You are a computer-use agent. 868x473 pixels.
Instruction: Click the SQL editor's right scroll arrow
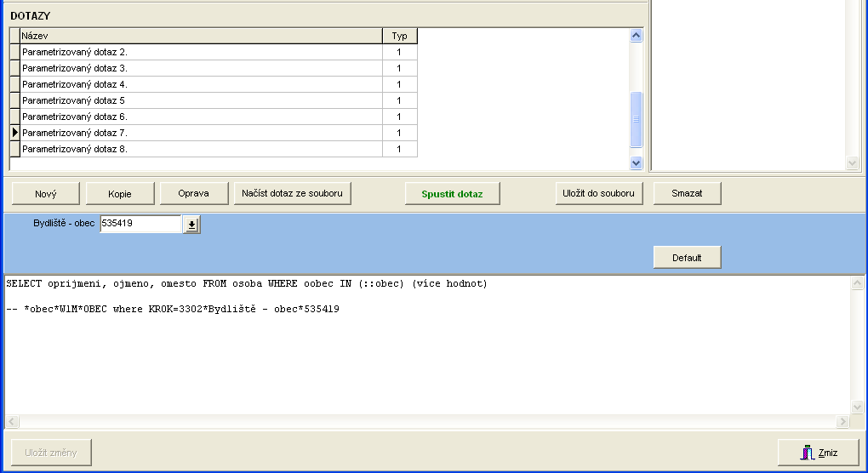(x=842, y=422)
